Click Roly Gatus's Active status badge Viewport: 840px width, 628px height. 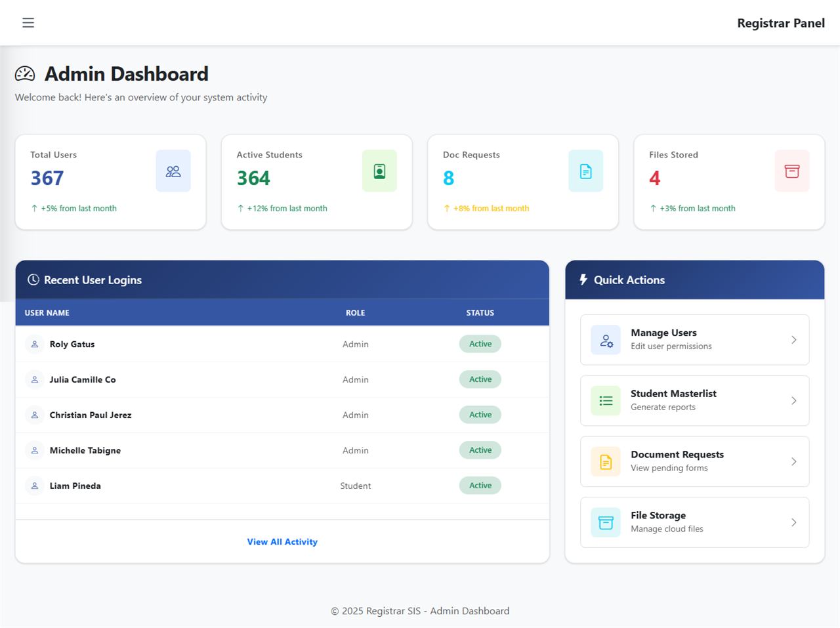click(x=480, y=344)
